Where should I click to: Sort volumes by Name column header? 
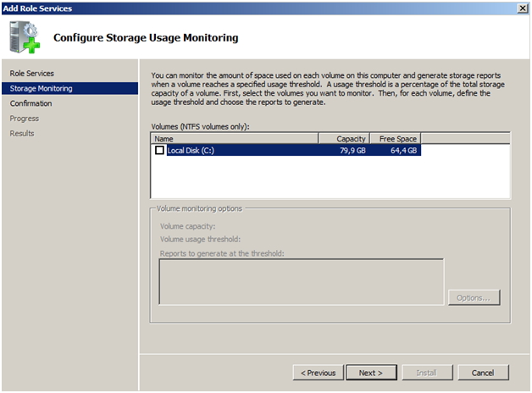point(234,138)
